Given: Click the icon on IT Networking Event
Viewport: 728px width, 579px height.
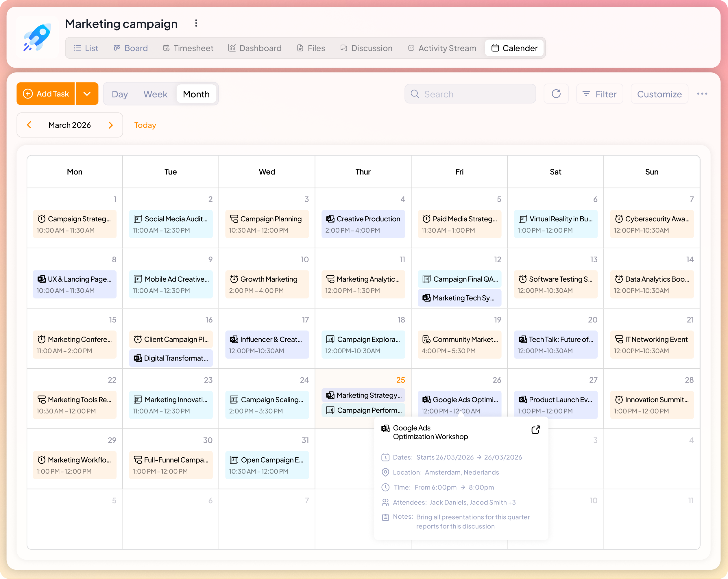Looking at the screenshot, I should pos(619,339).
